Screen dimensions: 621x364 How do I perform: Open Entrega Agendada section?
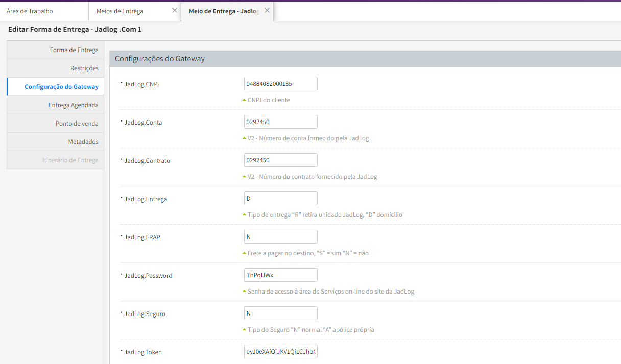point(55,105)
